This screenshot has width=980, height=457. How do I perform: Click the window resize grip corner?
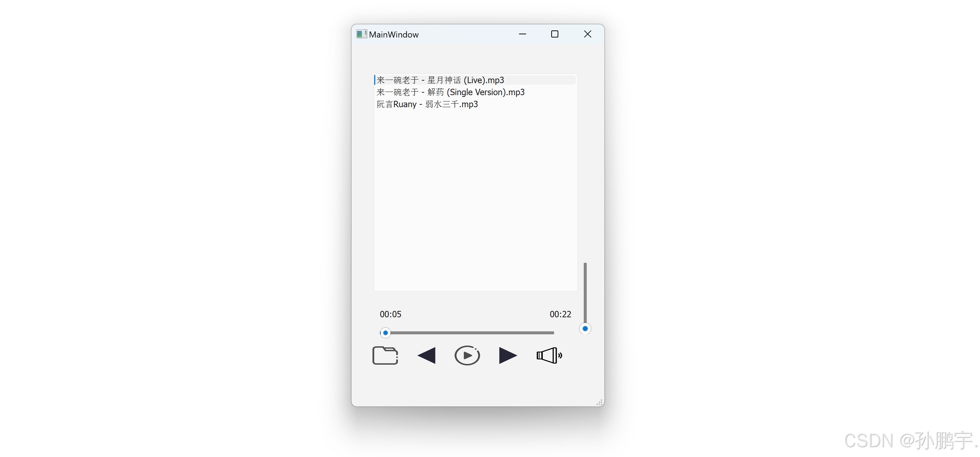click(x=599, y=402)
